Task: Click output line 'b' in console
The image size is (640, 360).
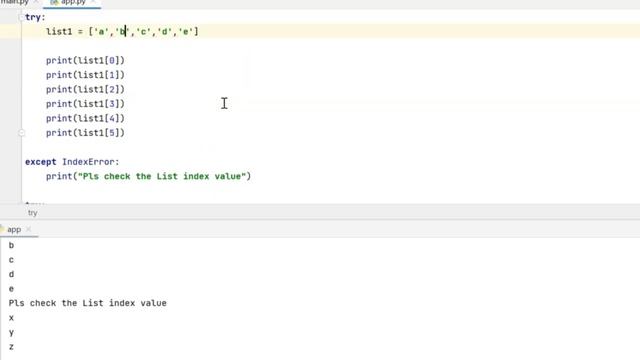Action: click(x=11, y=245)
